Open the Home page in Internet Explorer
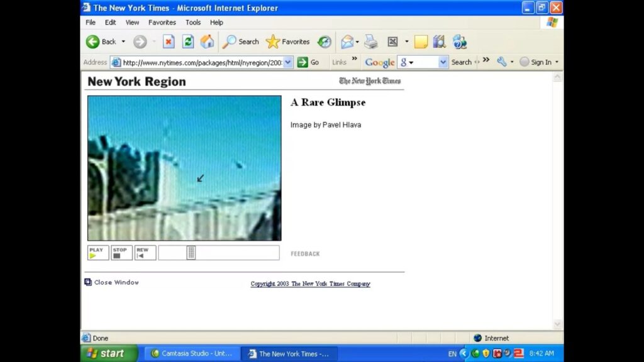Screen dimensions: 644x362 coord(207,41)
